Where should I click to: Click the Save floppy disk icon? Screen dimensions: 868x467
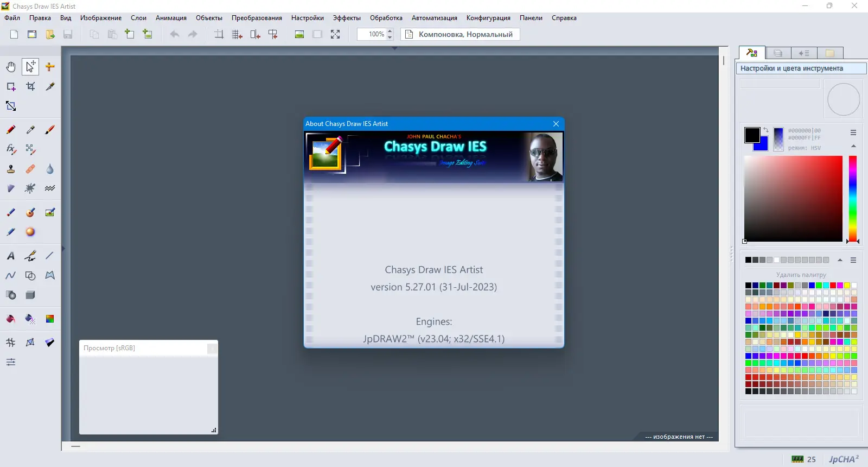pyautogui.click(x=68, y=34)
